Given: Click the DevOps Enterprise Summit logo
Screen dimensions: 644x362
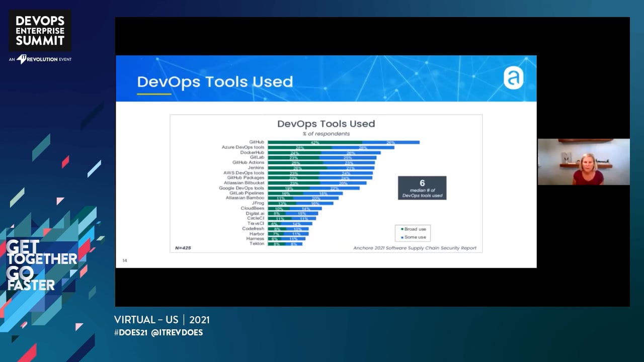Looking at the screenshot, I should tap(40, 30).
